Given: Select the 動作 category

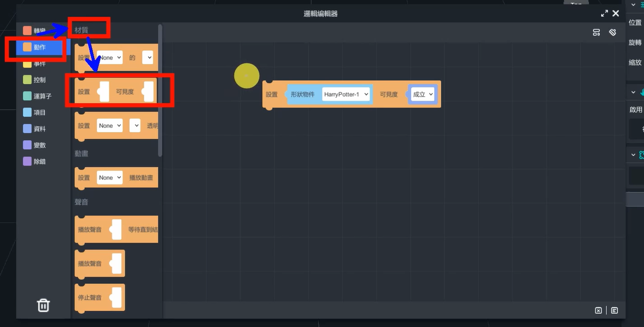Looking at the screenshot, I should click(x=39, y=48).
